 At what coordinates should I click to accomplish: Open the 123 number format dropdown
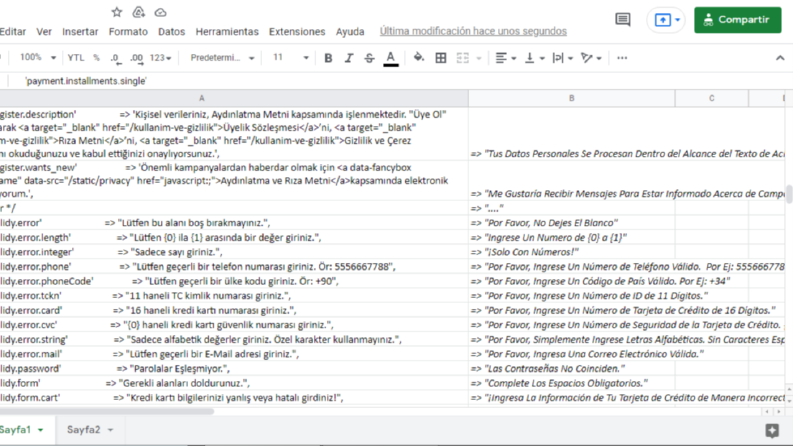[160, 58]
